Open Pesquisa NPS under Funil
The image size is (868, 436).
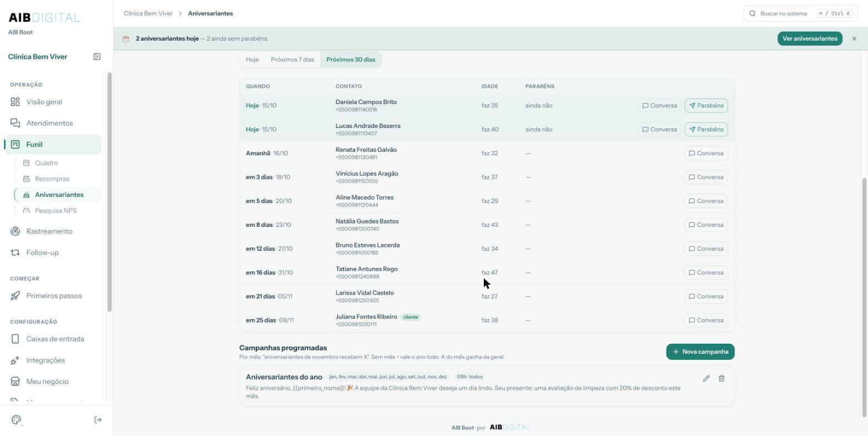[x=58, y=211]
